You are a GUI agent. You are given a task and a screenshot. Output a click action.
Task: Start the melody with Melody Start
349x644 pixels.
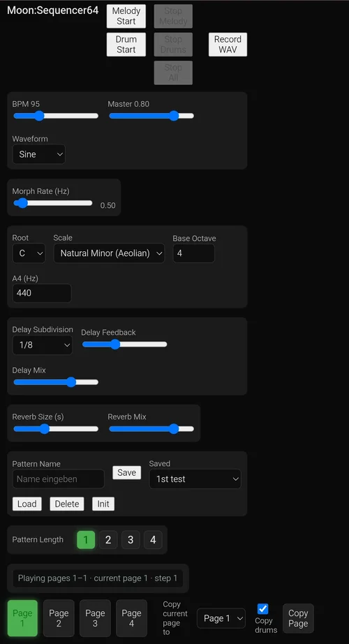126,16
